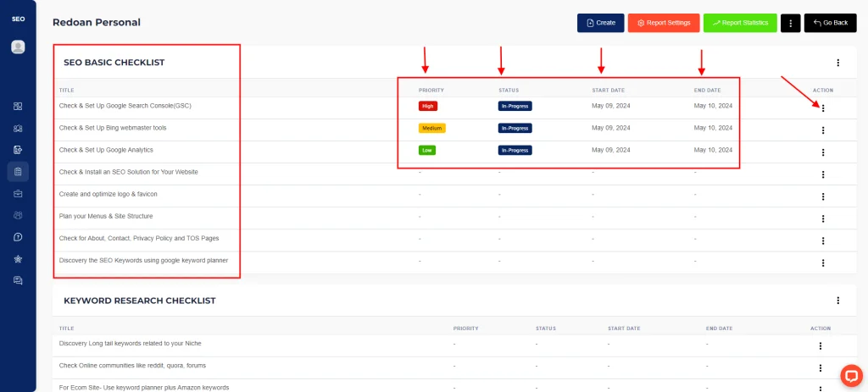Viewport: 868px width, 392px height.
Task: Open the black three-dot menu beside Report Statistics
Action: [x=790, y=23]
